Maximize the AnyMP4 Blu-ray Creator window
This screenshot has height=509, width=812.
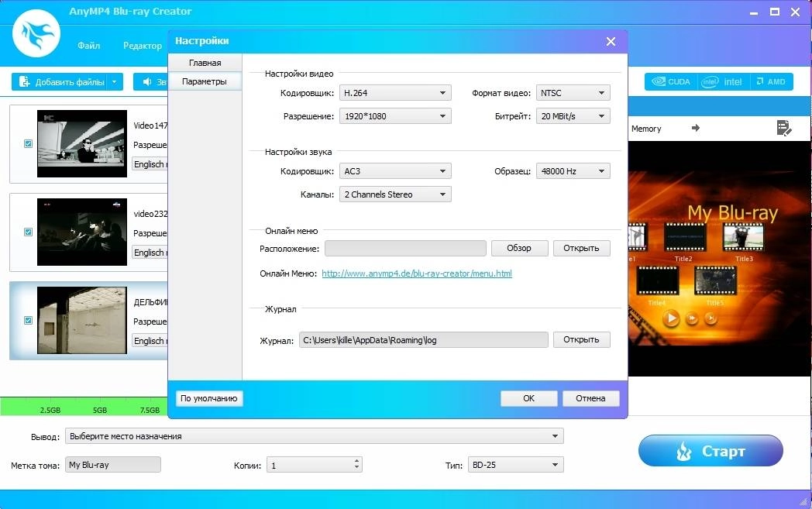click(x=775, y=12)
